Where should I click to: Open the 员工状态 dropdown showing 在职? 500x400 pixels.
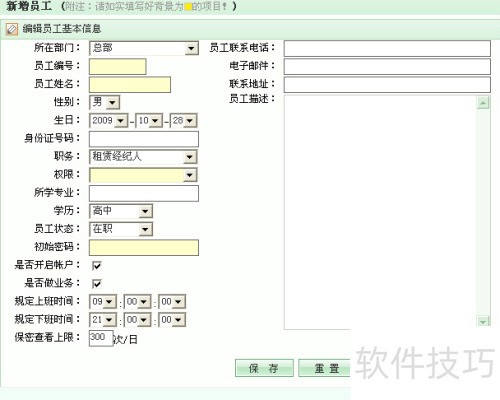coord(121,229)
